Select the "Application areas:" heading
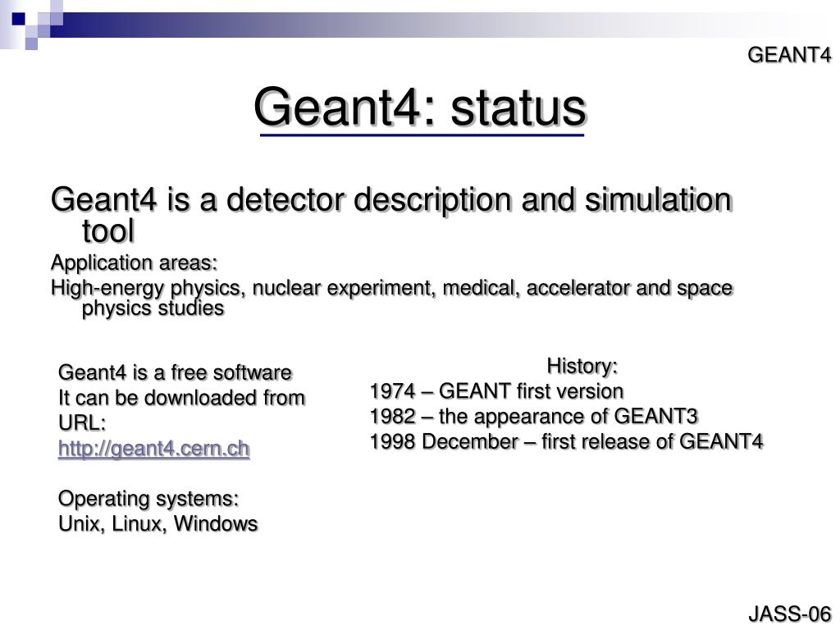This screenshot has height=630, width=840. click(x=135, y=262)
